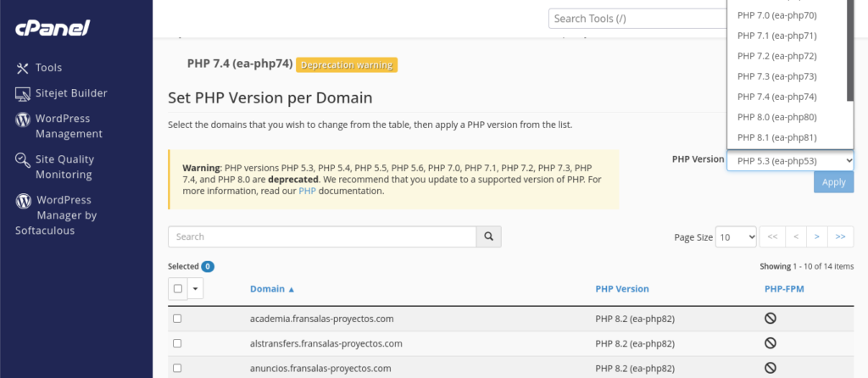Toggle the select-all domains checkbox

tap(178, 288)
